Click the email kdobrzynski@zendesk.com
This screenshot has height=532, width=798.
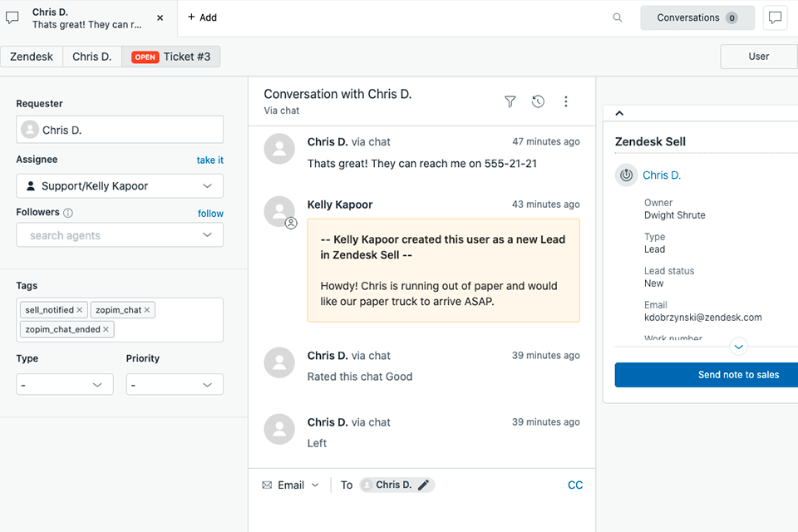[x=703, y=318]
